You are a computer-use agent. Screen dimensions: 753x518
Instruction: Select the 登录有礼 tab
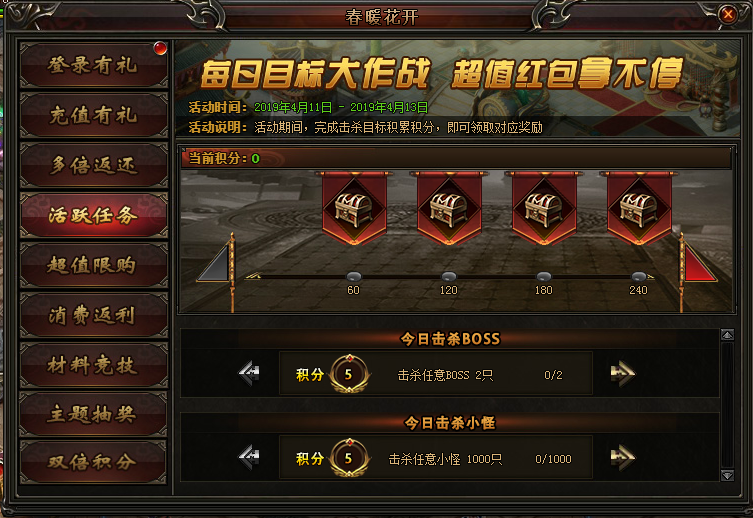click(94, 65)
